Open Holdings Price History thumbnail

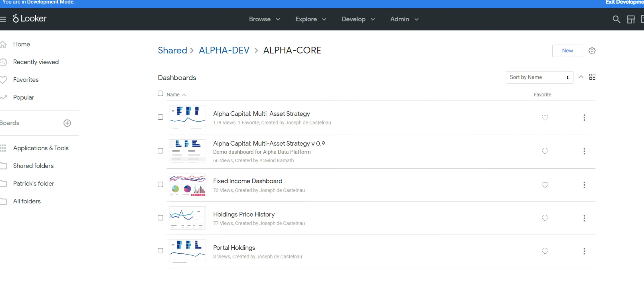tap(187, 218)
